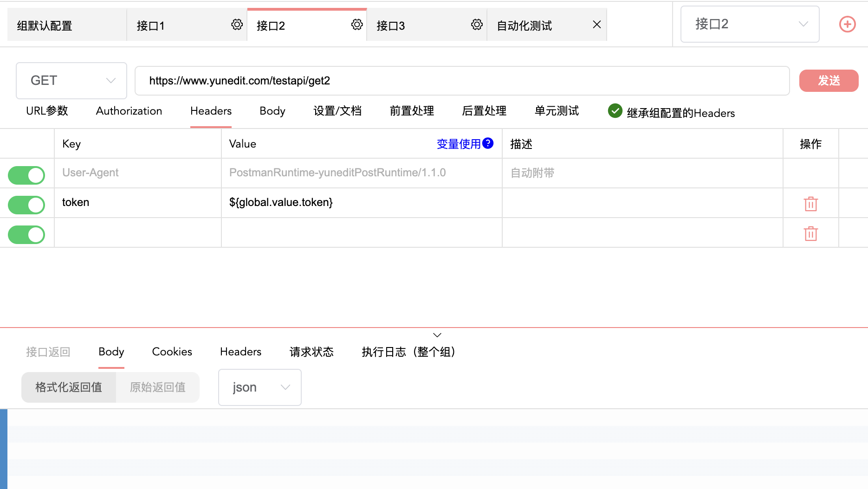Delete the empty header row
The width and height of the screenshot is (868, 489).
[x=810, y=233]
